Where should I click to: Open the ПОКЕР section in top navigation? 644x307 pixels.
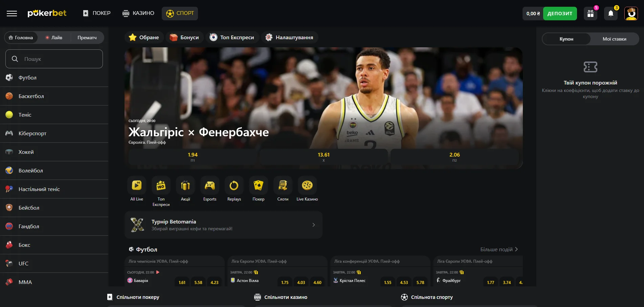[97, 13]
